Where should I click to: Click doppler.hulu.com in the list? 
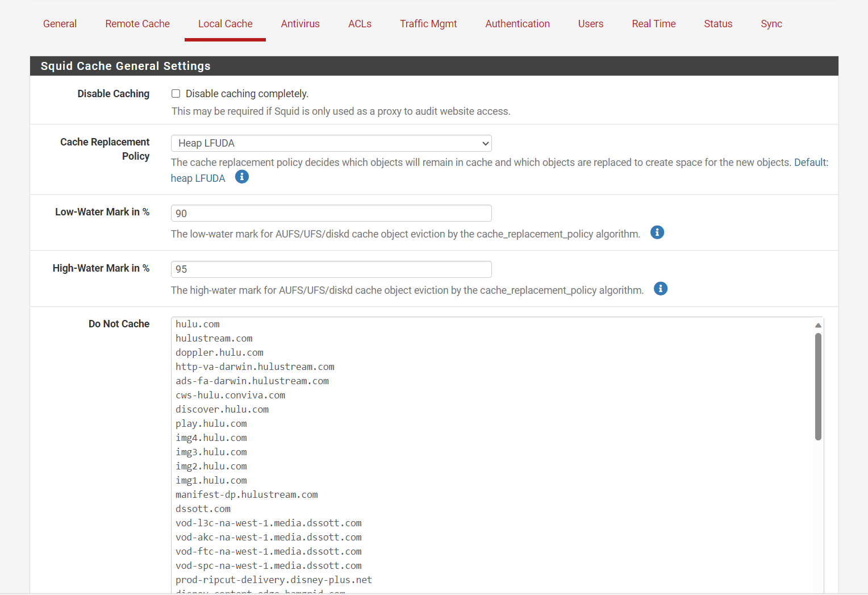(219, 352)
